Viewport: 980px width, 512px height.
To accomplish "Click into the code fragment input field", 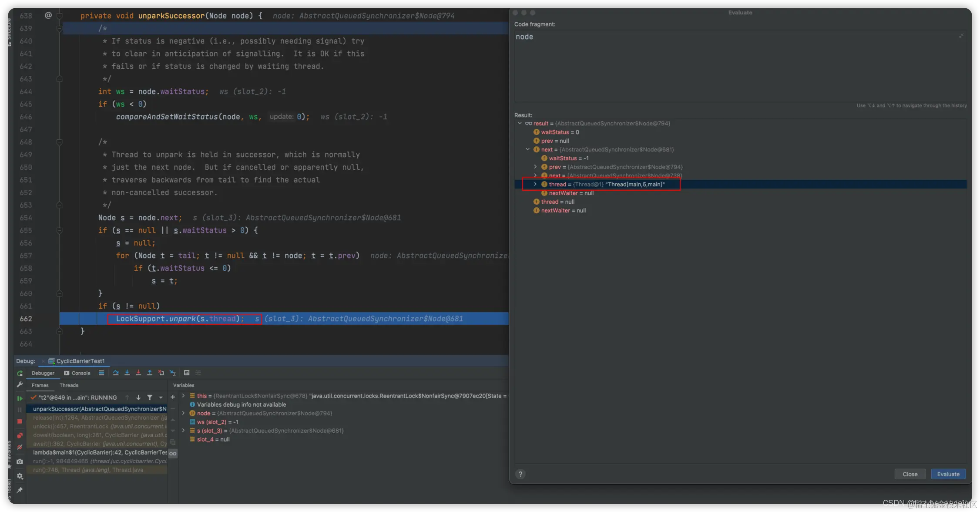I will (740, 65).
